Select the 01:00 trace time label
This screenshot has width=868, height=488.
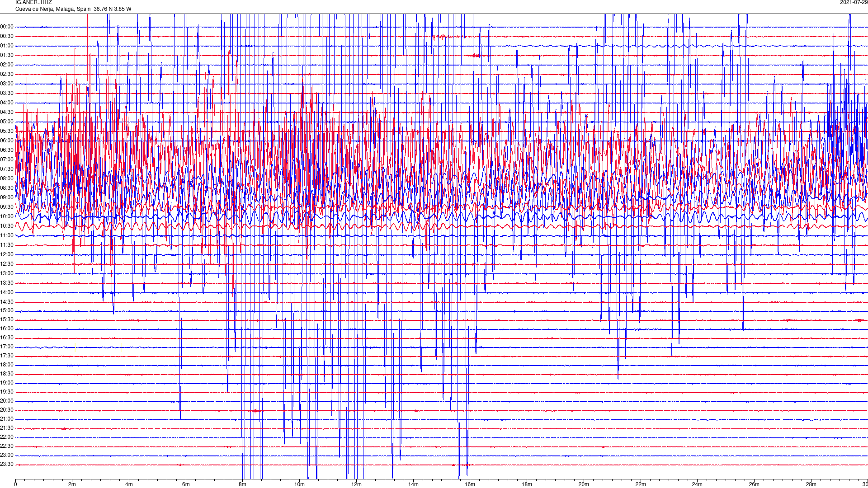pyautogui.click(x=7, y=46)
